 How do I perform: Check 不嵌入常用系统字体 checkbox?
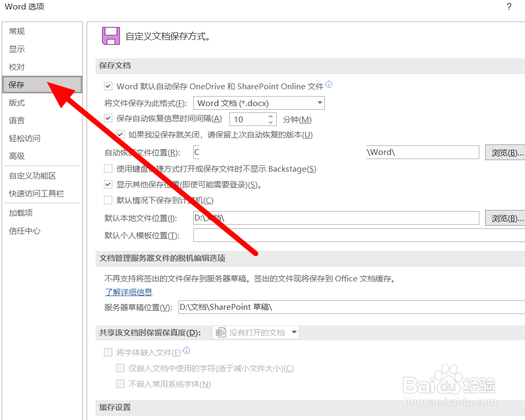(120, 383)
